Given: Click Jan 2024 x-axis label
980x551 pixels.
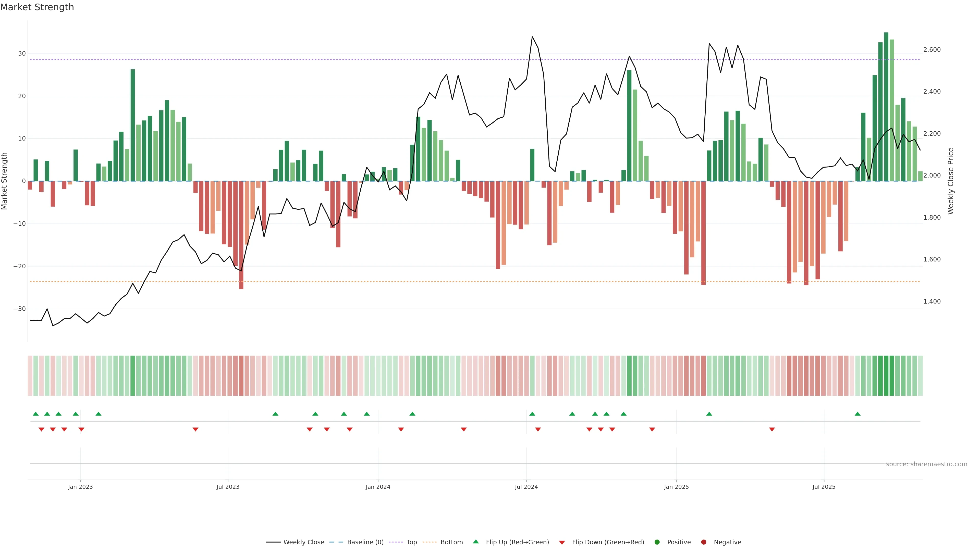Looking at the screenshot, I should click(378, 487).
